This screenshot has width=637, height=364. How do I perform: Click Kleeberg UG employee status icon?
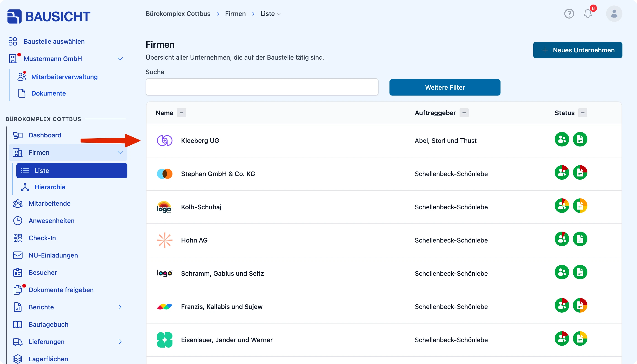561,139
